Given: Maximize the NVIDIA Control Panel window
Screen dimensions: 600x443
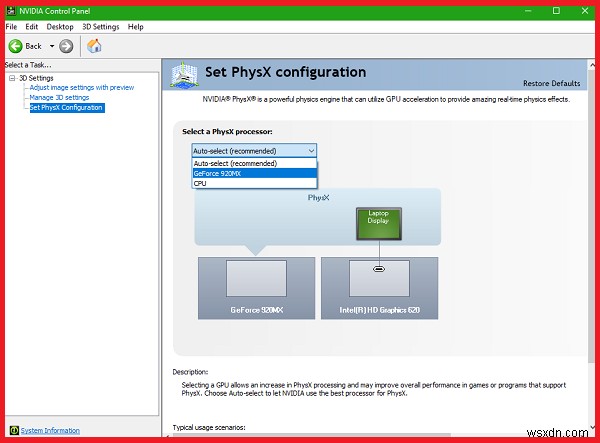Looking at the screenshot, I should pyautogui.click(x=556, y=11).
